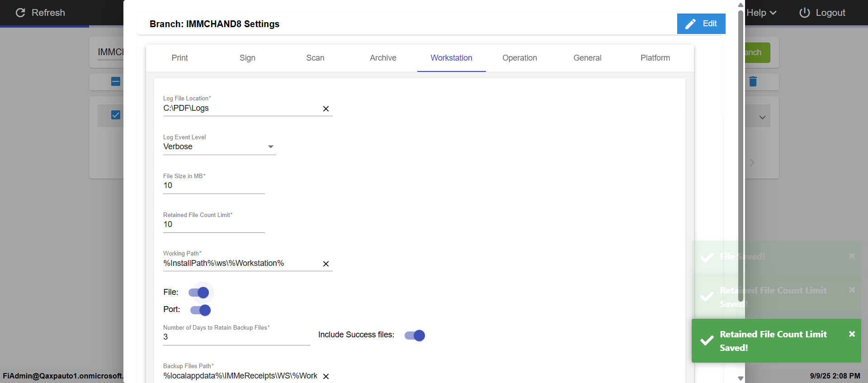Select the Scan tab
The height and width of the screenshot is (383, 868).
tap(315, 58)
